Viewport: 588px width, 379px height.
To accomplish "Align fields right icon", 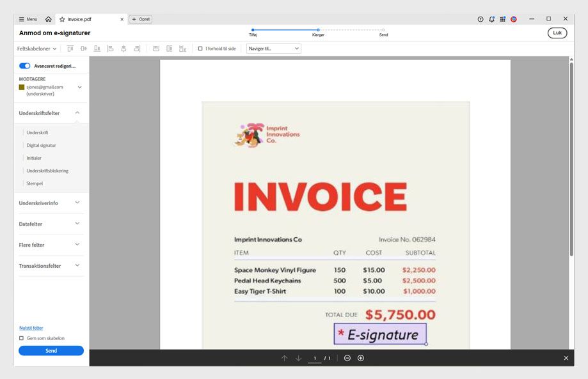I will point(137,49).
